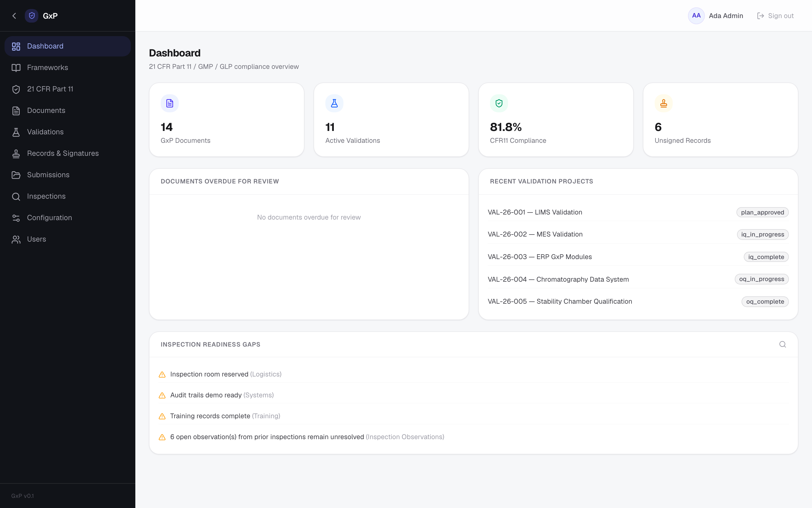Screen dimensions: 812x508
Task: Open the Frameworks page
Action: click(67, 68)
